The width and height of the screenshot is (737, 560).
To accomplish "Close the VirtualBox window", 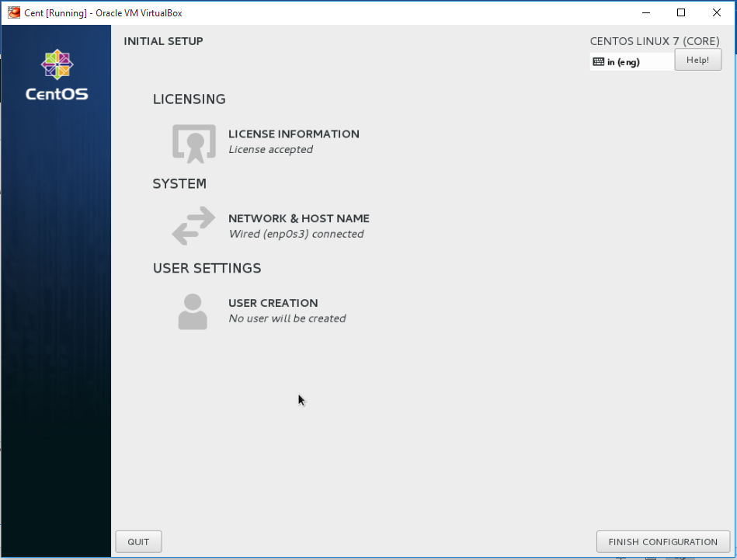I will 717,12.
